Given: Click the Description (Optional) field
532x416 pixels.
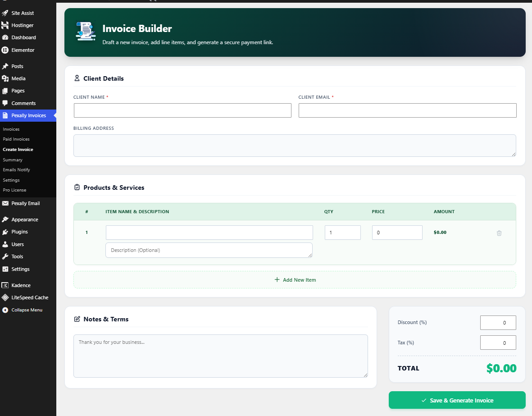Looking at the screenshot, I should 209,250.
